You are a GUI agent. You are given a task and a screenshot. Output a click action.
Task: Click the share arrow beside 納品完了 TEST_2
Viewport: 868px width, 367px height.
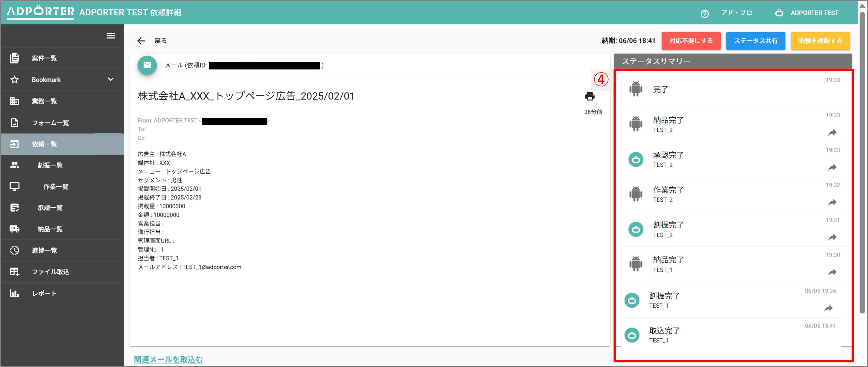(832, 133)
